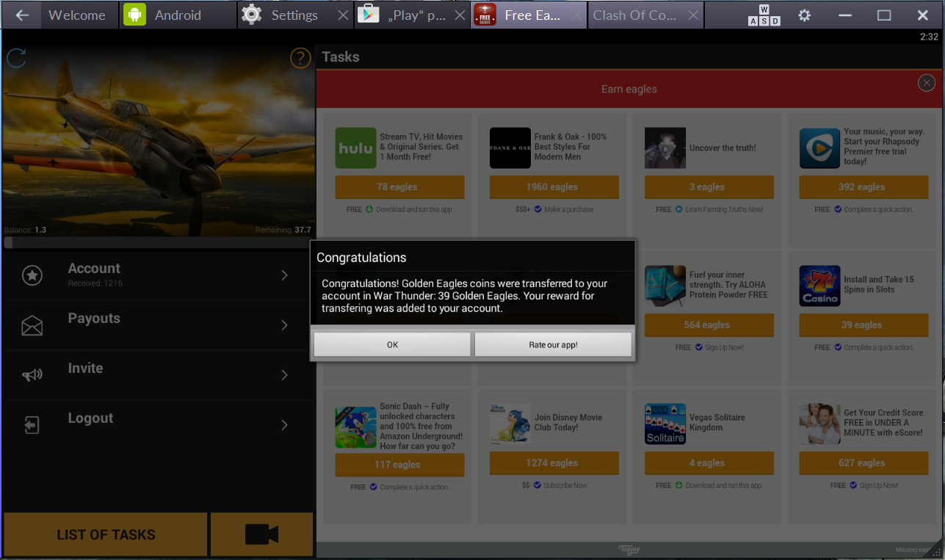Click the 1274 eagles Disney button
This screenshot has width=945, height=560.
coord(554,463)
